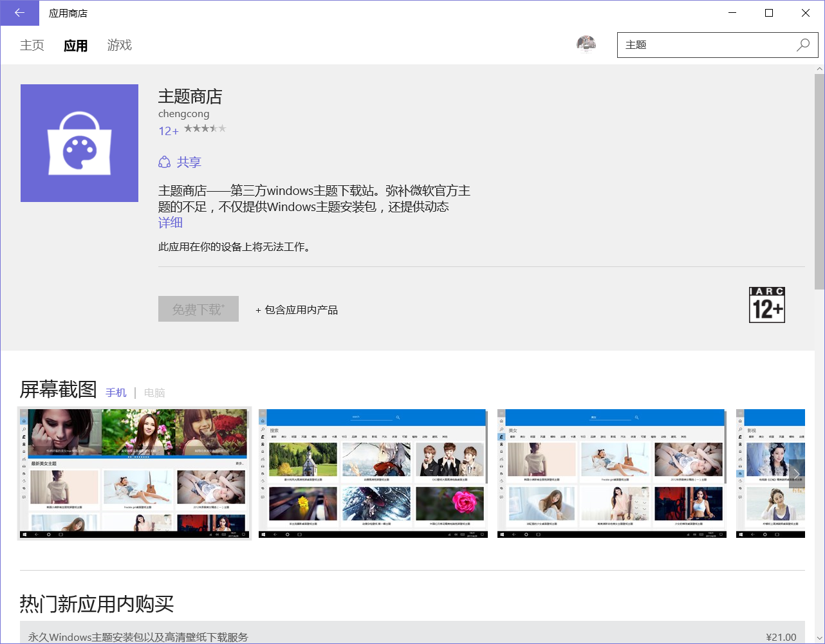Screen dimensions: 825x644
Task: Open the user account avatar
Action: pyautogui.click(x=586, y=44)
